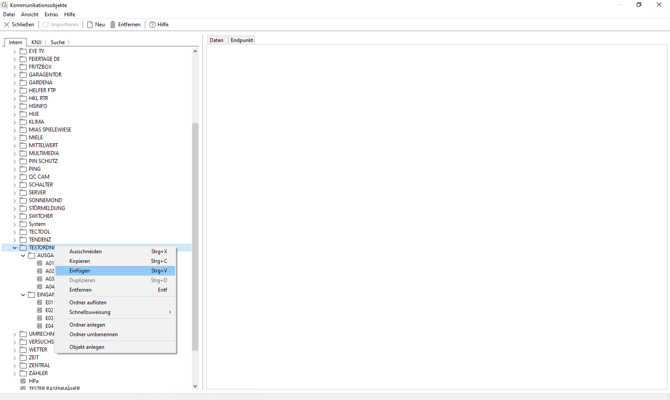Select Ordner anlegen in context menu

click(115, 325)
